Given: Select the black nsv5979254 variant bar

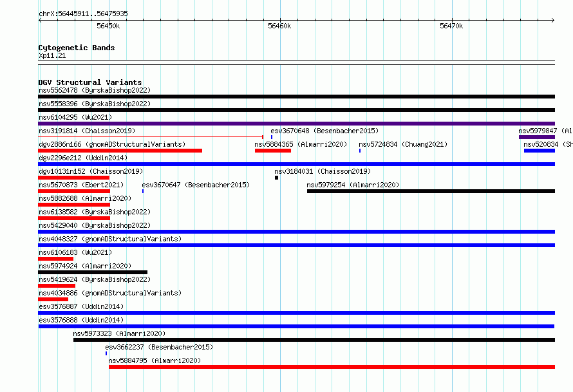Looking at the screenshot, I should (x=431, y=191).
